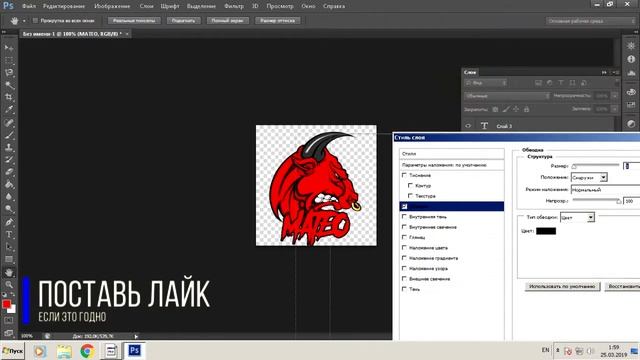
Task: Select the Zoom tool
Action: tap(9, 284)
